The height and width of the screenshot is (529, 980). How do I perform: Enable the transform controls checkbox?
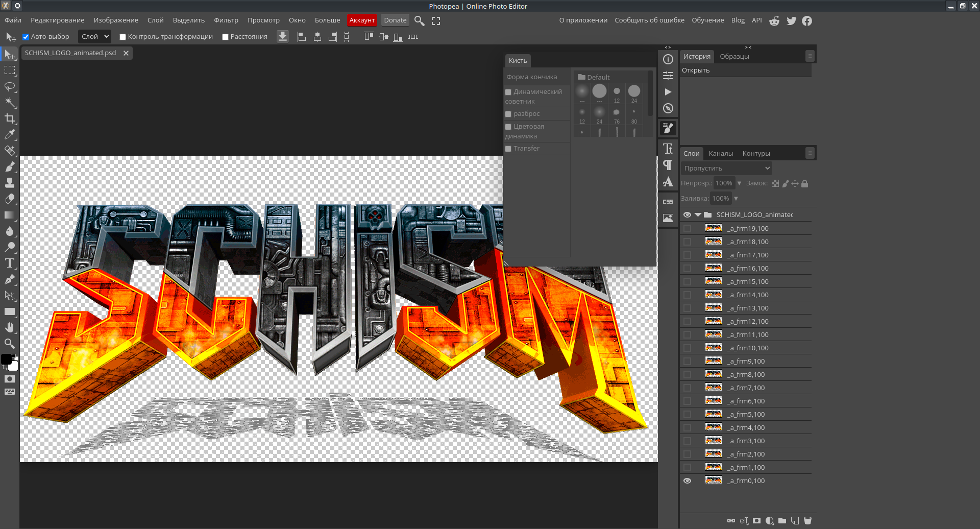point(122,37)
